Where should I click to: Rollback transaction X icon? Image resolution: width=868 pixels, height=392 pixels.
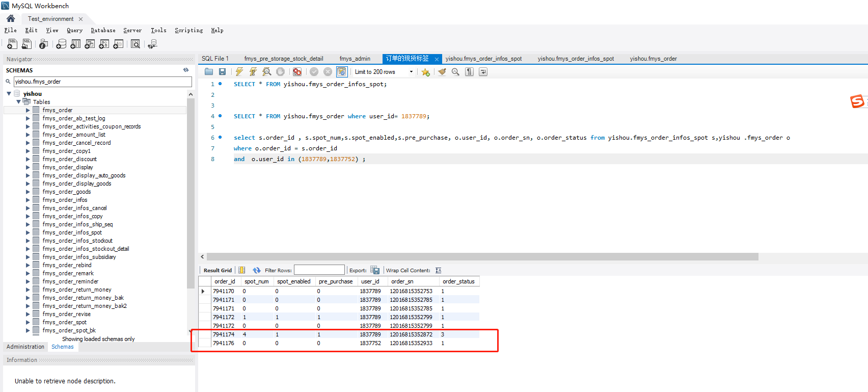pyautogui.click(x=328, y=72)
